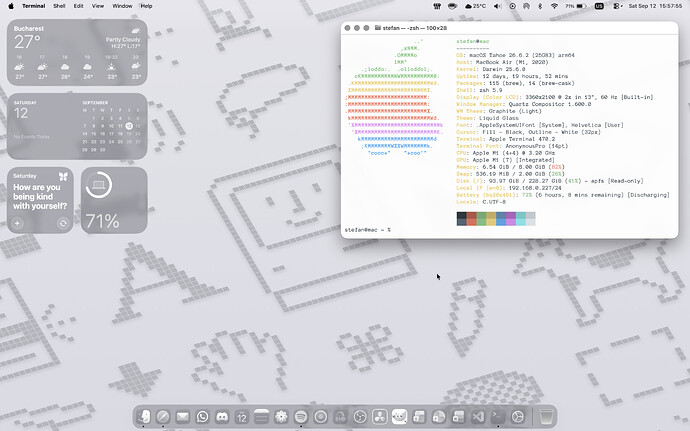Screen dimensions: 690x431
Task: Click the 'AnonymousPro (14pt)' terminal font line
Action: click(x=512, y=146)
